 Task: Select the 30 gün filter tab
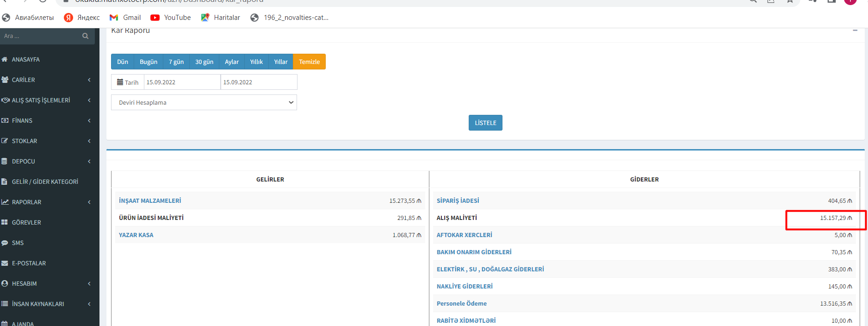point(204,62)
